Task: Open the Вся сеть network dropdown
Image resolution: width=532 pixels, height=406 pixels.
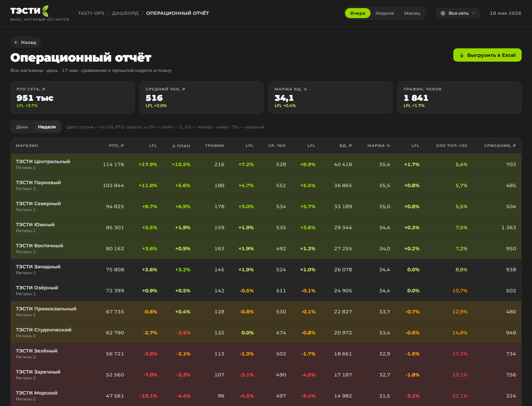Action: click(x=458, y=13)
